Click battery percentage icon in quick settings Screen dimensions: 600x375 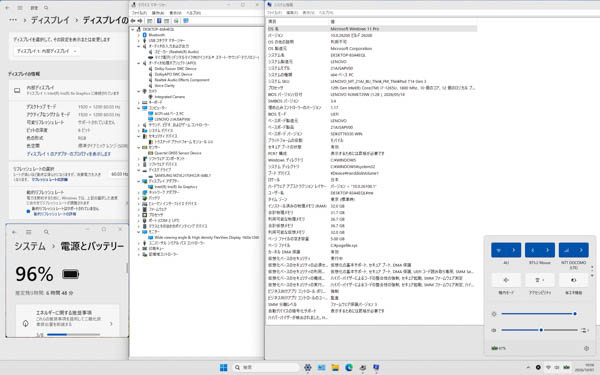[x=498, y=348]
